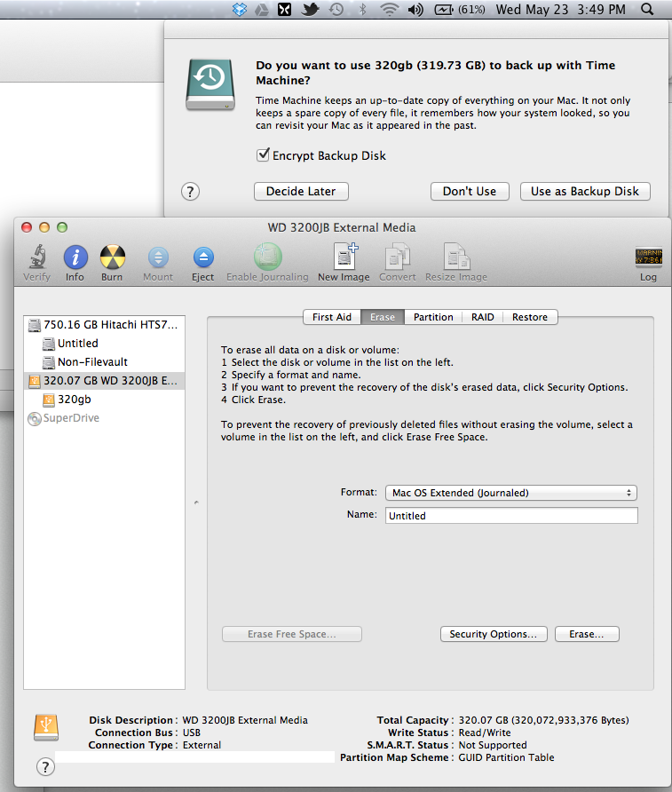The height and width of the screenshot is (792, 672).
Task: Click the black X menu bar icon
Action: pyautogui.click(x=285, y=9)
